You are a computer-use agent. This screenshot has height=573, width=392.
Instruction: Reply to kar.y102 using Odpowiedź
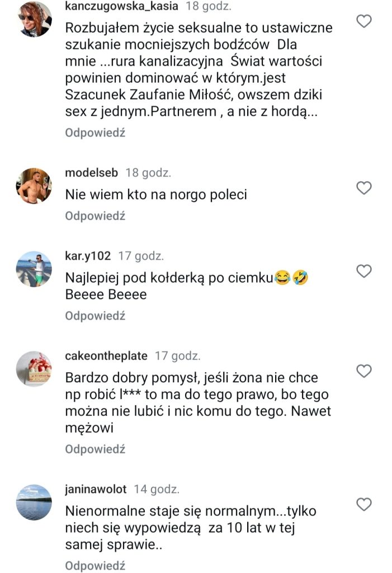95,316
